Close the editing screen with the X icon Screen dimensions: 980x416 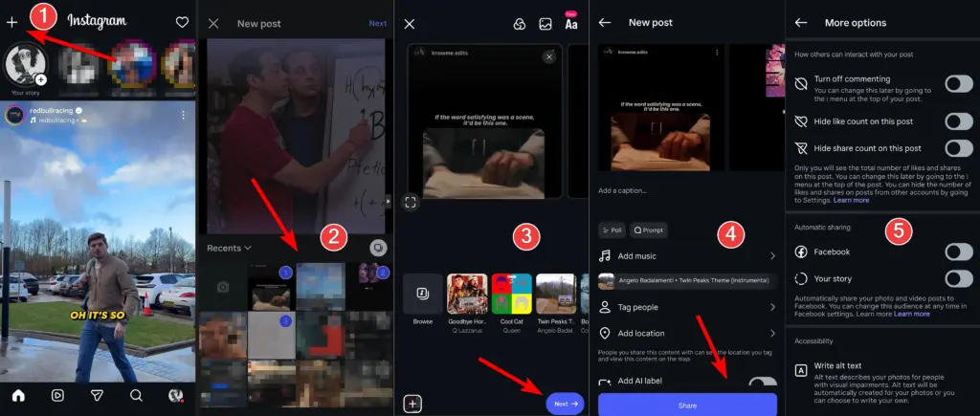pyautogui.click(x=410, y=24)
